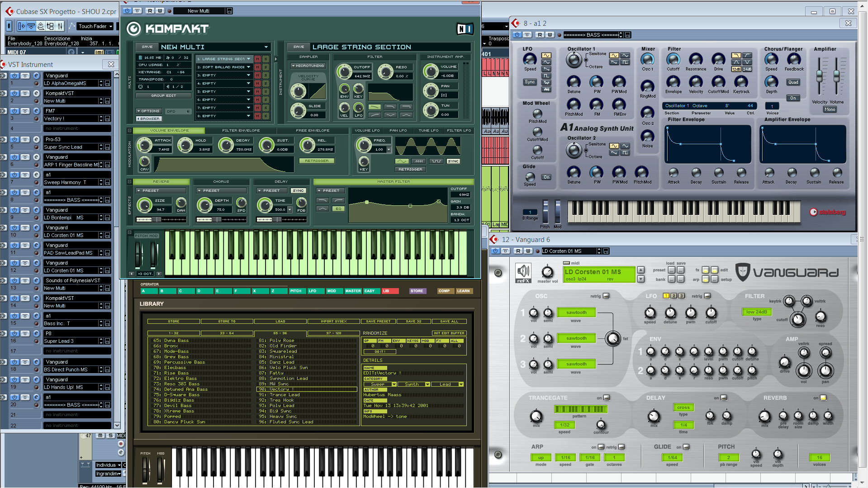Open the Touch Fader automation mode dropdown
The height and width of the screenshot is (488, 868).
point(95,26)
